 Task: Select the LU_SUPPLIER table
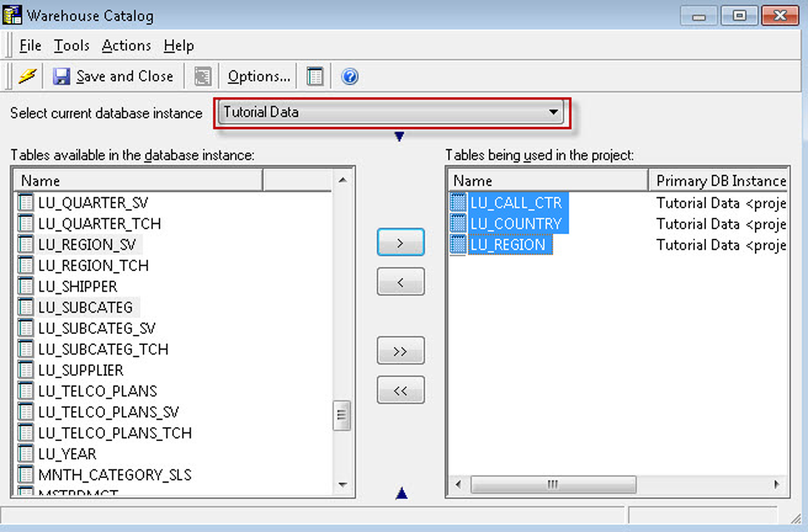click(x=81, y=370)
